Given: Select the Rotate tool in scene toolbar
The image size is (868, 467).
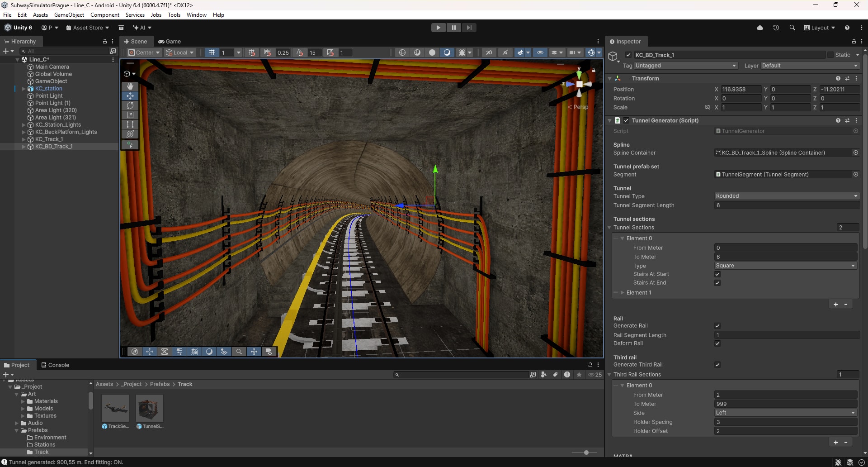Looking at the screenshot, I should (130, 105).
